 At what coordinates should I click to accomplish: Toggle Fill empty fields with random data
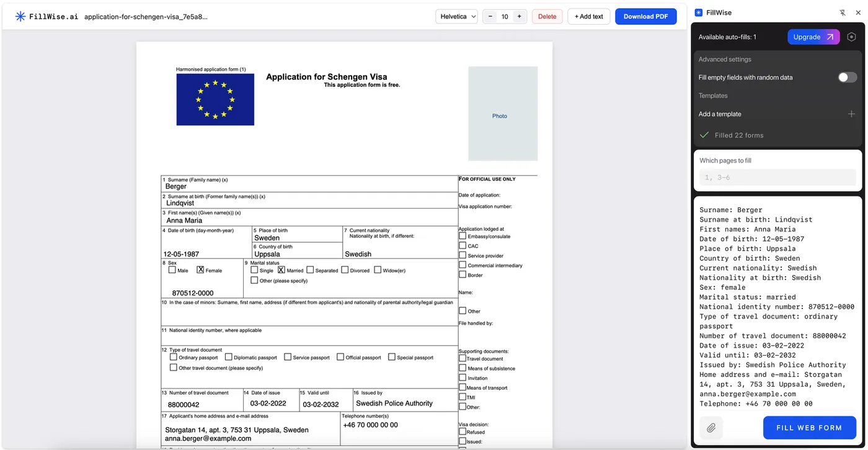click(847, 78)
